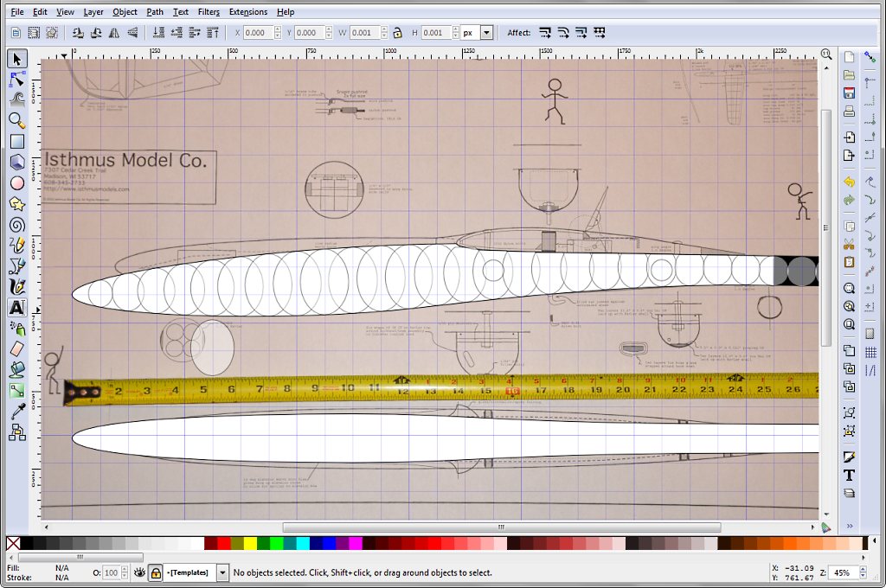Pick the yellow palette swatch
Screen dimensions: 886x588
250,543
